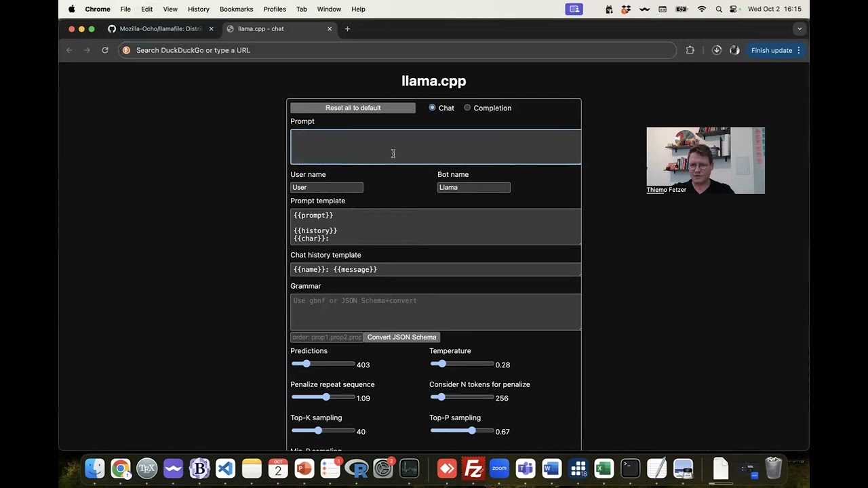
Task: Open the Chrome extensions puzzle icon
Action: [690, 50]
